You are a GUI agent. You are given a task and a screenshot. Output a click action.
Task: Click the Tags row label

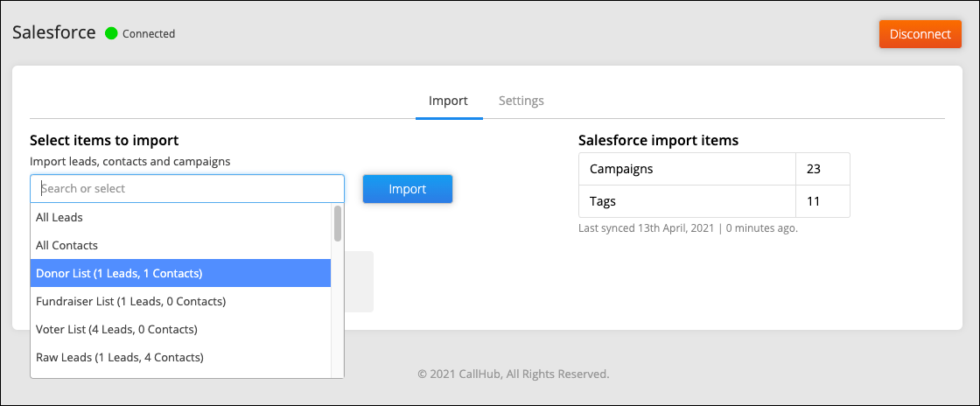coord(603,201)
